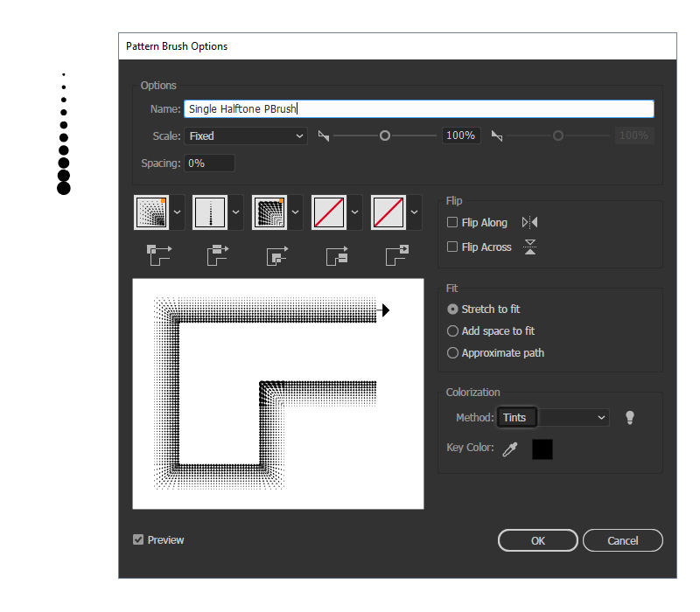The width and height of the screenshot is (700, 612).
Task: Click the Flip Along mirror icon
Action: point(529,223)
